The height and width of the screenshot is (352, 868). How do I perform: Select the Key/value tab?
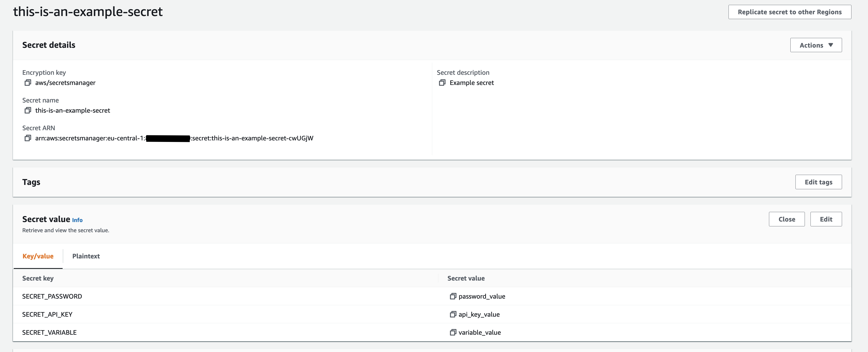click(38, 256)
